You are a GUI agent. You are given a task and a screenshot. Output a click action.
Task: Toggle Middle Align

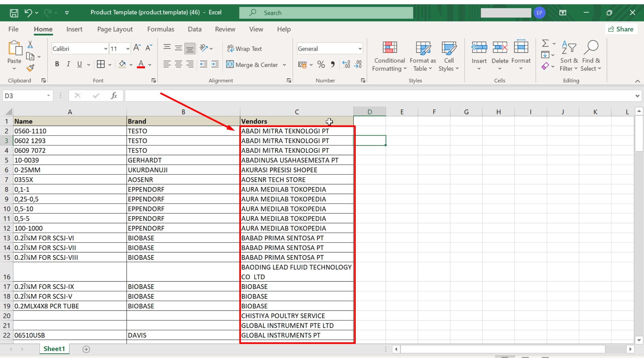click(x=178, y=48)
